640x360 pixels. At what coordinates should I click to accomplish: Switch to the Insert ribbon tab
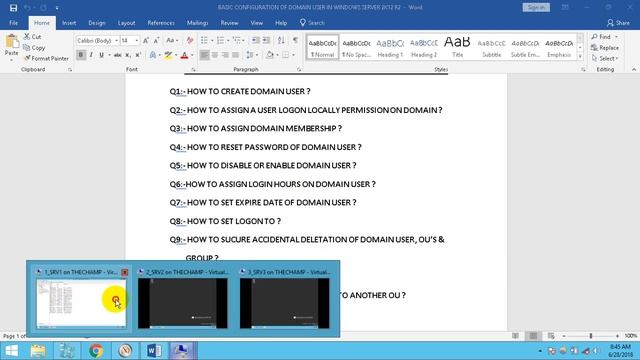[69, 23]
